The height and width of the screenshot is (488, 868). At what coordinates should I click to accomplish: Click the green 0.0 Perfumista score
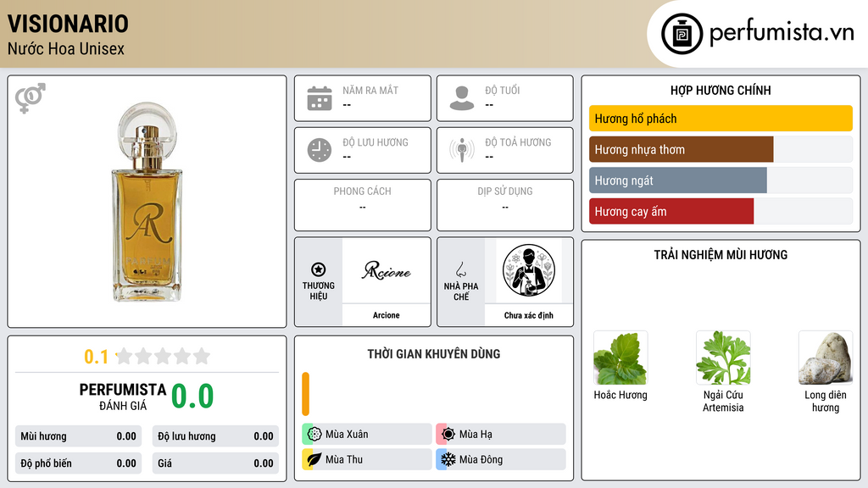[192, 396]
